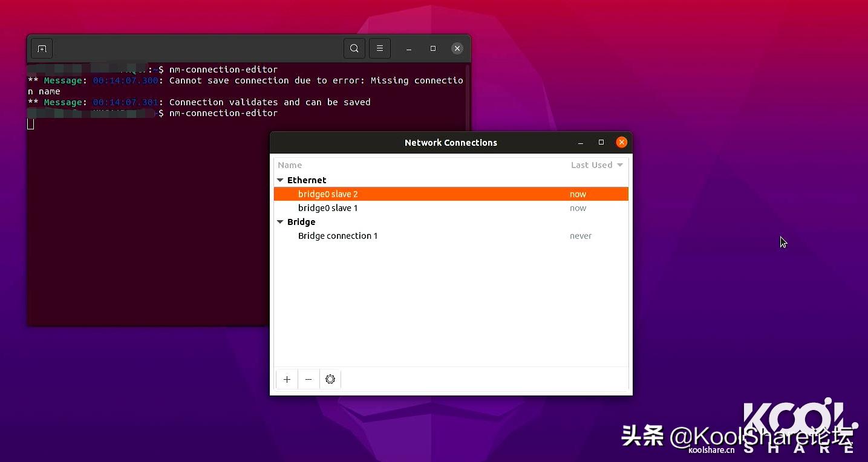The height and width of the screenshot is (462, 868).
Task: Add a new network connection
Action: (x=287, y=379)
